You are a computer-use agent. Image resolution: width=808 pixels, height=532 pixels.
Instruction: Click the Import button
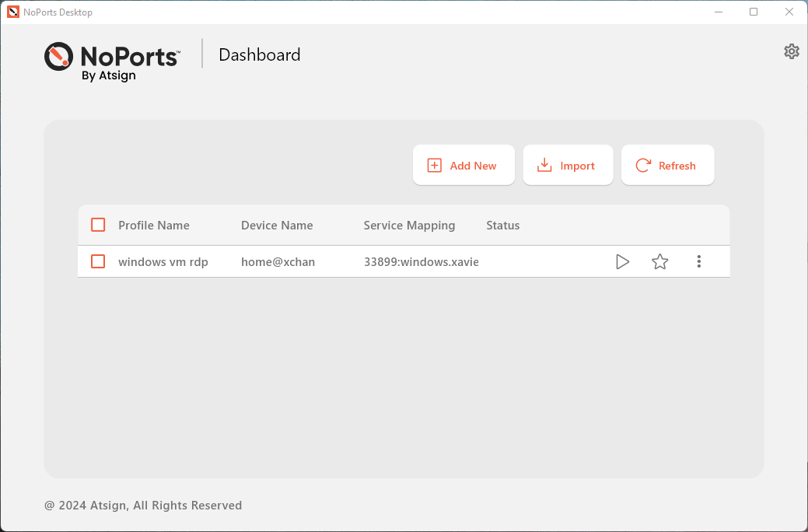[568, 165]
